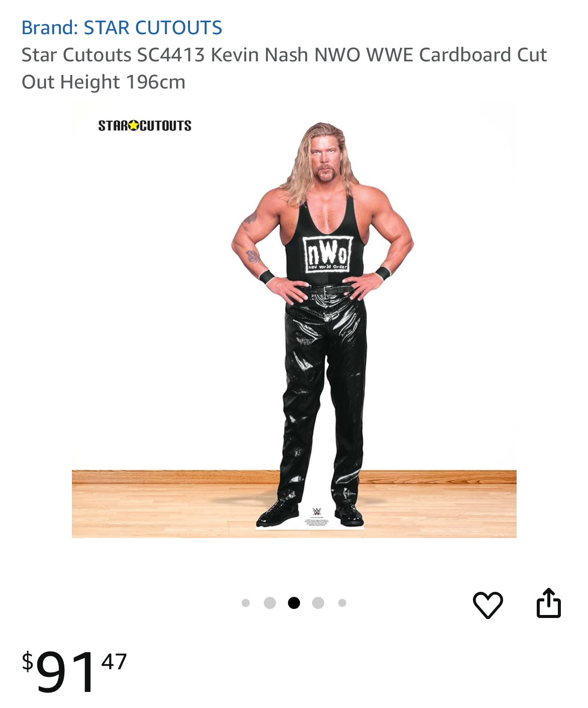588x708 pixels.
Task: Tap the $91 price amount
Action: coord(65,671)
